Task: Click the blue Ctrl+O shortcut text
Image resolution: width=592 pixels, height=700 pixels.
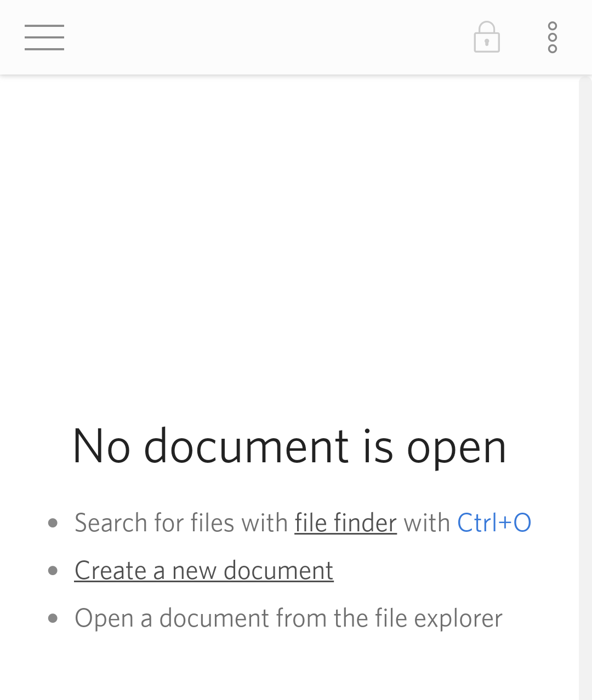Action: tap(494, 523)
